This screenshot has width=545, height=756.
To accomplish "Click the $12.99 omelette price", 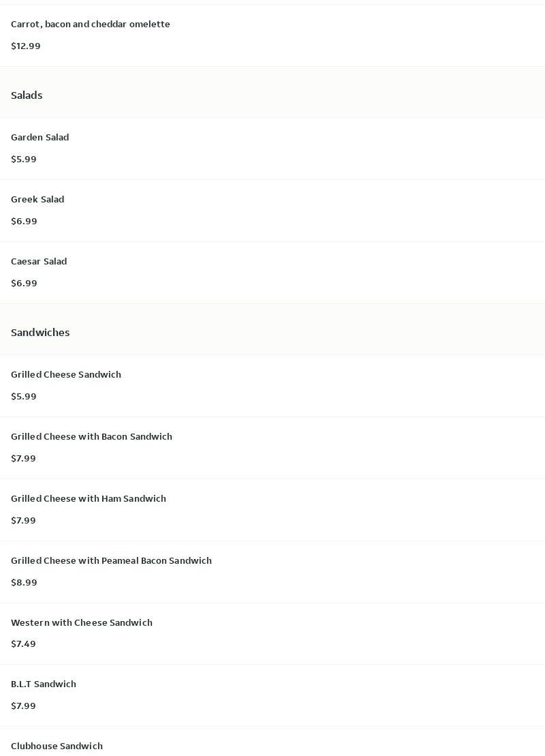I will pyautogui.click(x=25, y=46).
